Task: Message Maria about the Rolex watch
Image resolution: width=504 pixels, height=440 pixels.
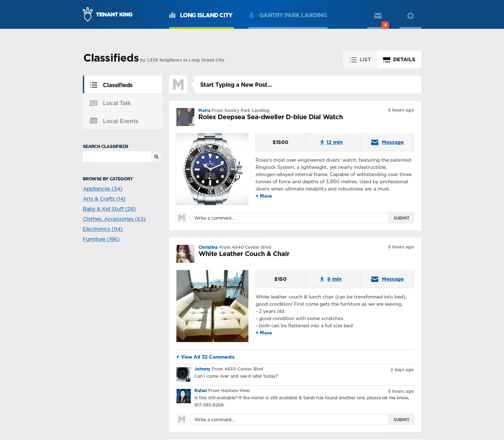Action: tap(387, 142)
